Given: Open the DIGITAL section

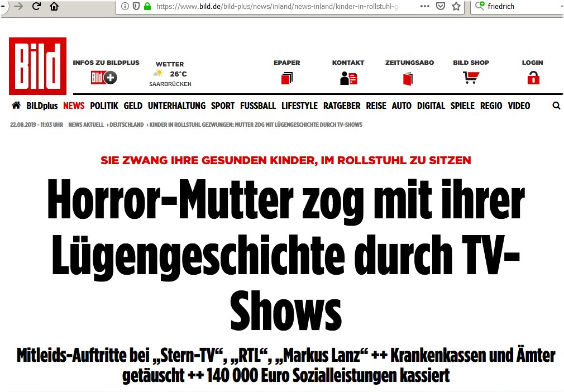Looking at the screenshot, I should [431, 106].
